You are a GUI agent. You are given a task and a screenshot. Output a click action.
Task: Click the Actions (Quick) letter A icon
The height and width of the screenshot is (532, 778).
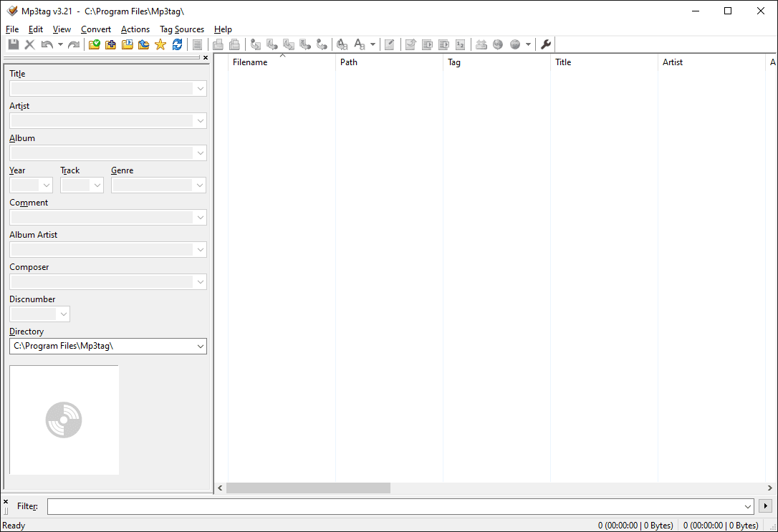(359, 44)
